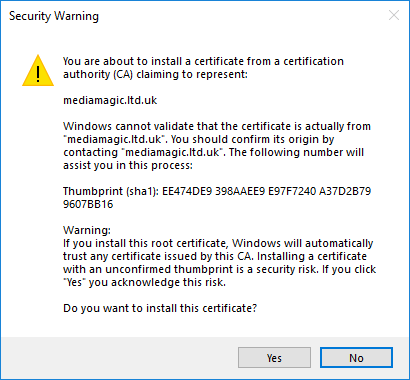Click the Warning: heading text
This screenshot has width=410, height=380.
[87, 230]
